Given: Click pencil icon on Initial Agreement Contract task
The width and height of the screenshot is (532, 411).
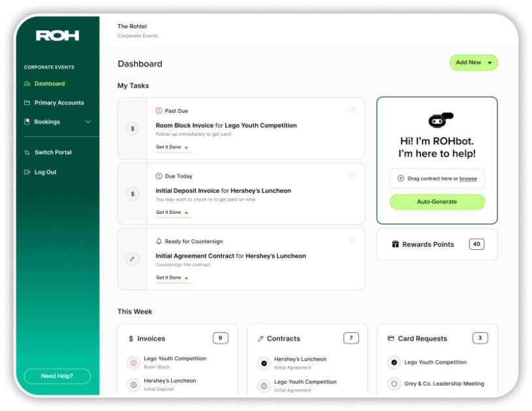Looking at the screenshot, I should (133, 259).
